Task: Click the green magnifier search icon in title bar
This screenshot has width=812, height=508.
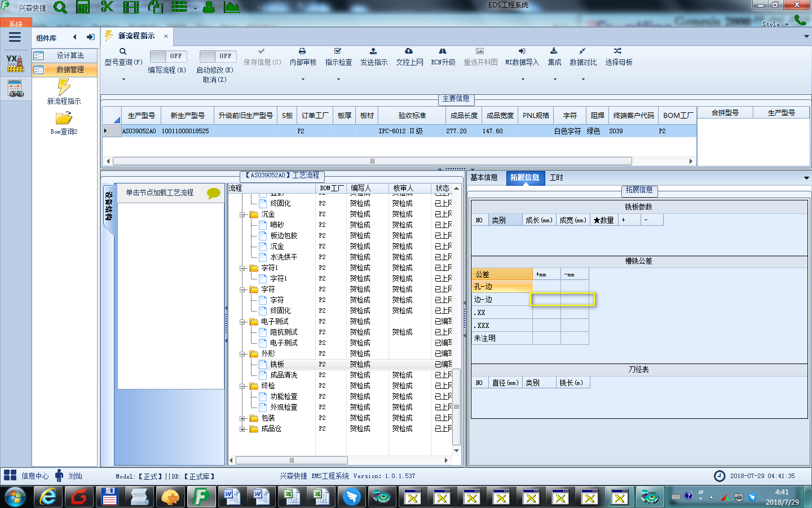Action: coord(60,7)
